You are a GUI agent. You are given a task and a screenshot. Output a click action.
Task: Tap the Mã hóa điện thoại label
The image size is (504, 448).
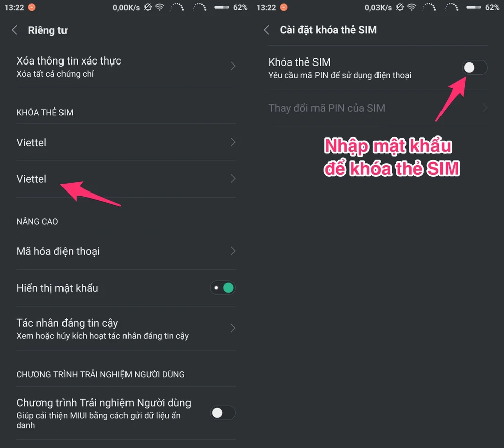pyautogui.click(x=58, y=251)
